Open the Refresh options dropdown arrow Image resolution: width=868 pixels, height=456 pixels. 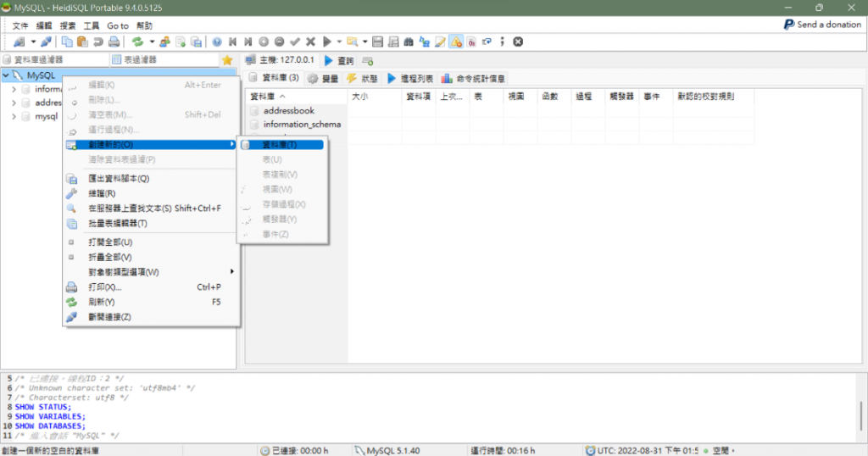(x=152, y=42)
